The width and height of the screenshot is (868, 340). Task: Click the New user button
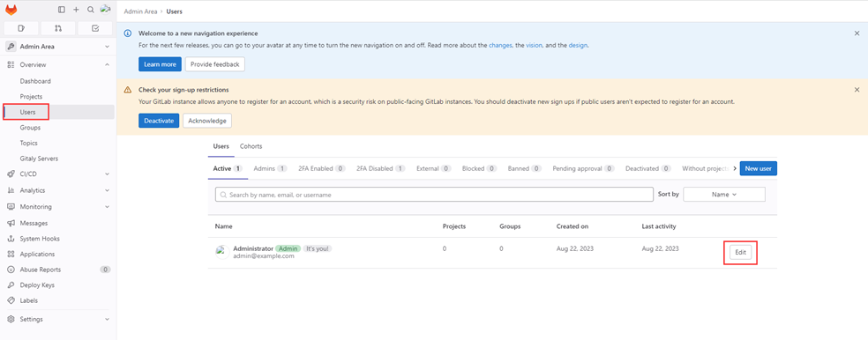point(759,168)
